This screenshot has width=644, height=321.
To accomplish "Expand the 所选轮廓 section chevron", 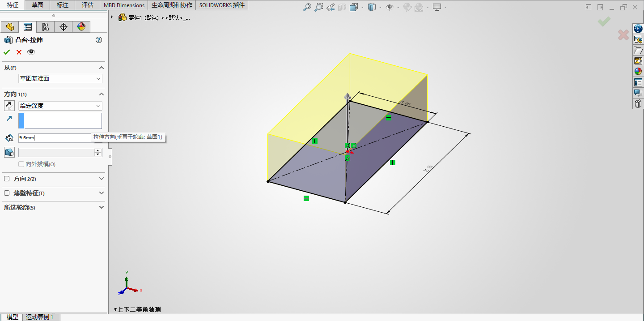I will click(102, 207).
